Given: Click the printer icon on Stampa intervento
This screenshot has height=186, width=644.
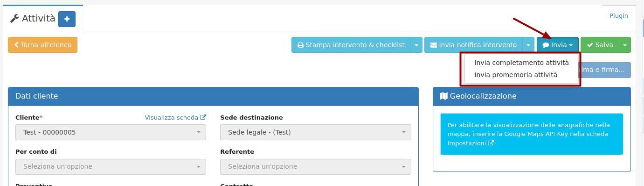Looking at the screenshot, I should coord(301,45).
